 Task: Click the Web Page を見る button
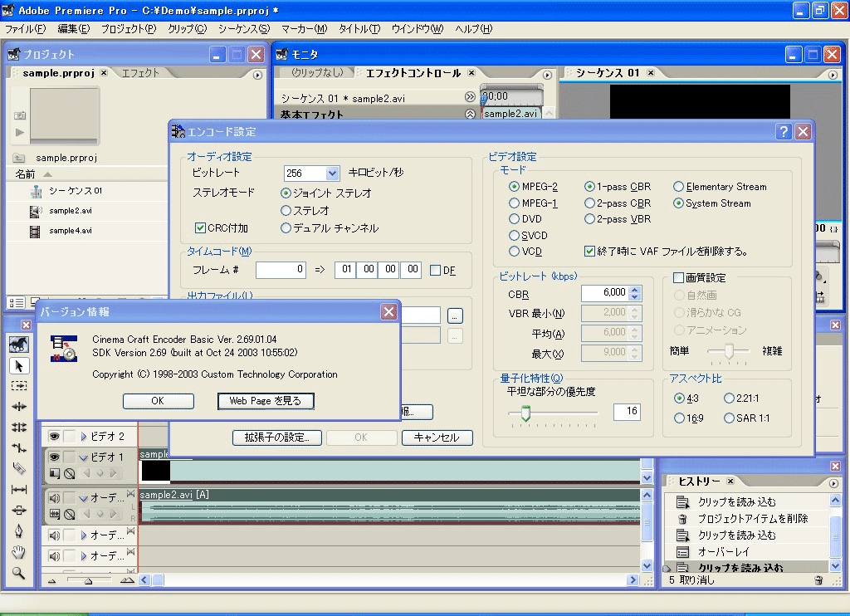point(266,401)
